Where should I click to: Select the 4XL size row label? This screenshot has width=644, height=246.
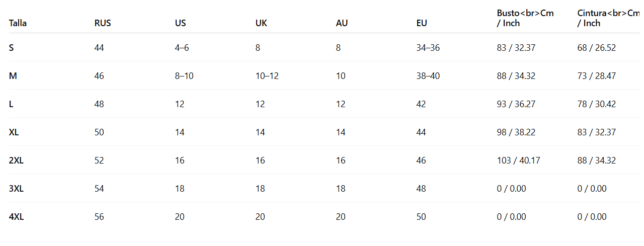coord(17,217)
